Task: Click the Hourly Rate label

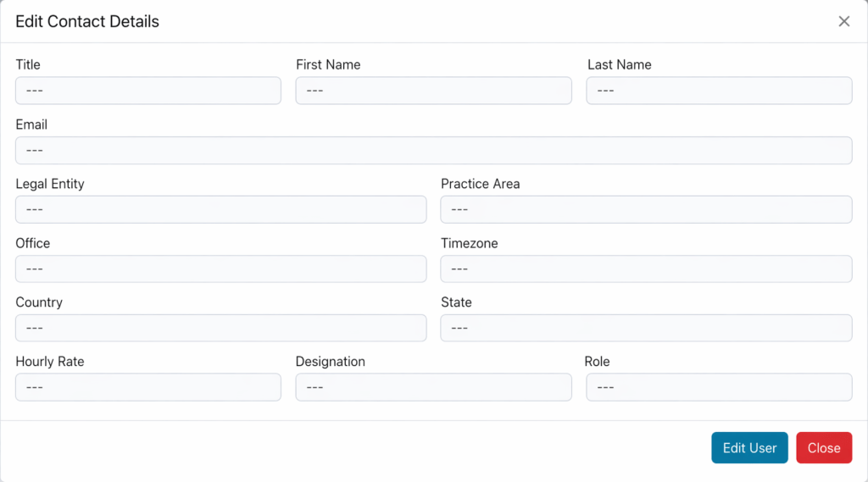Action: pyautogui.click(x=50, y=362)
